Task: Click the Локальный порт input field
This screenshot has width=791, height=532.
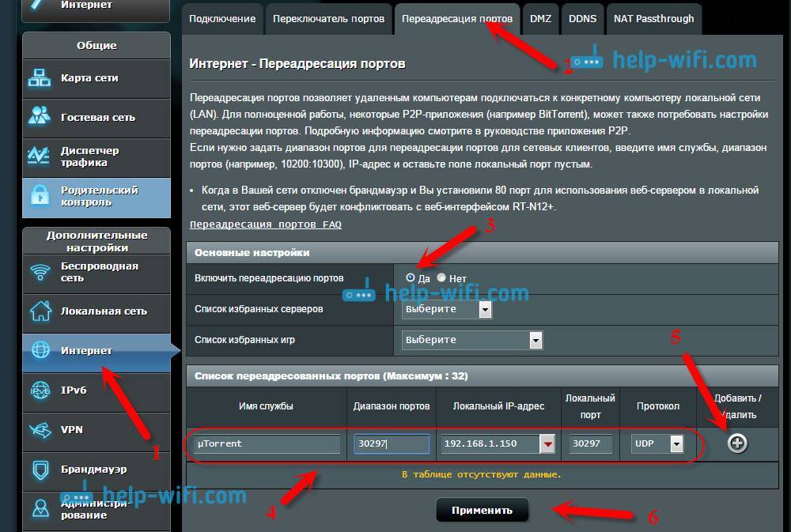Action: pos(590,443)
